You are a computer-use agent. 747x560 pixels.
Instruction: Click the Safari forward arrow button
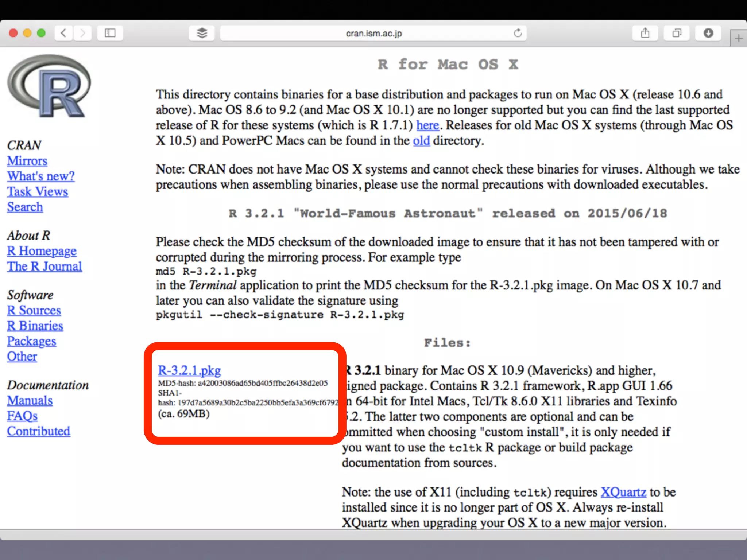tap(83, 33)
